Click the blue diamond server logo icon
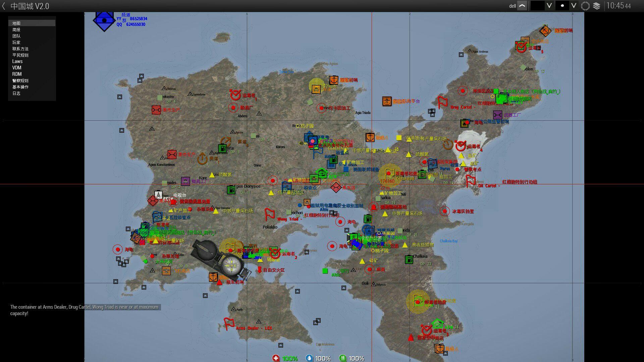 coord(104,20)
